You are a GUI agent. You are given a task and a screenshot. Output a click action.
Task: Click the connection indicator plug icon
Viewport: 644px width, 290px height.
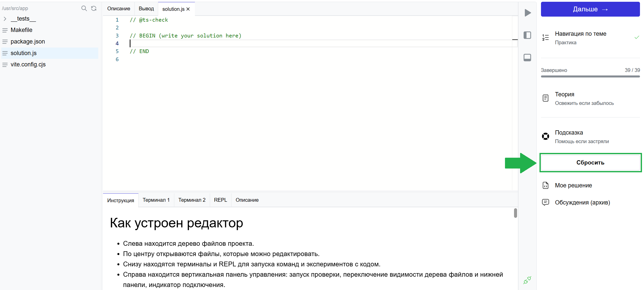pos(527,280)
